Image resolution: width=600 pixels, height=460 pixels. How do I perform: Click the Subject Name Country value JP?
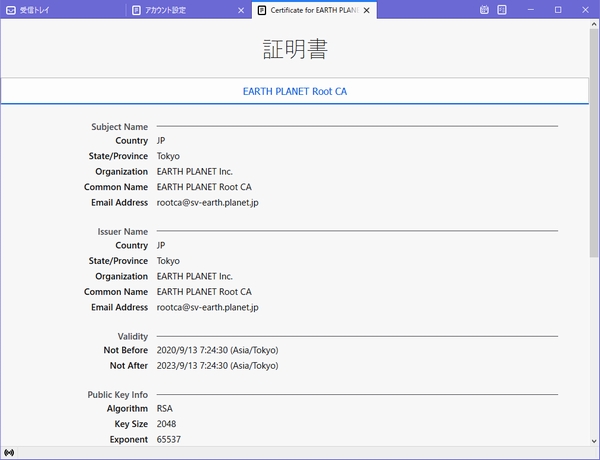(x=161, y=140)
